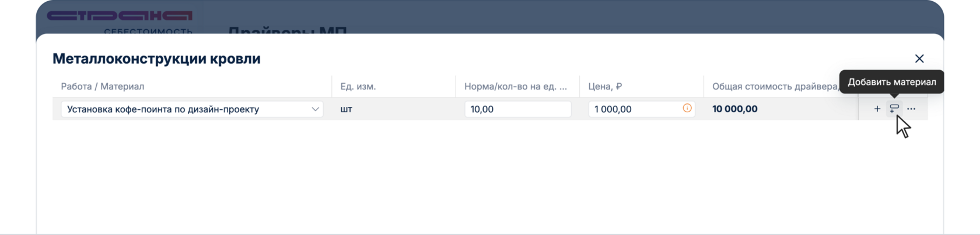Image resolution: width=980 pixels, height=235 pixels.
Task: Click the Металлоконструкции кровли dialog title
Action: click(156, 58)
